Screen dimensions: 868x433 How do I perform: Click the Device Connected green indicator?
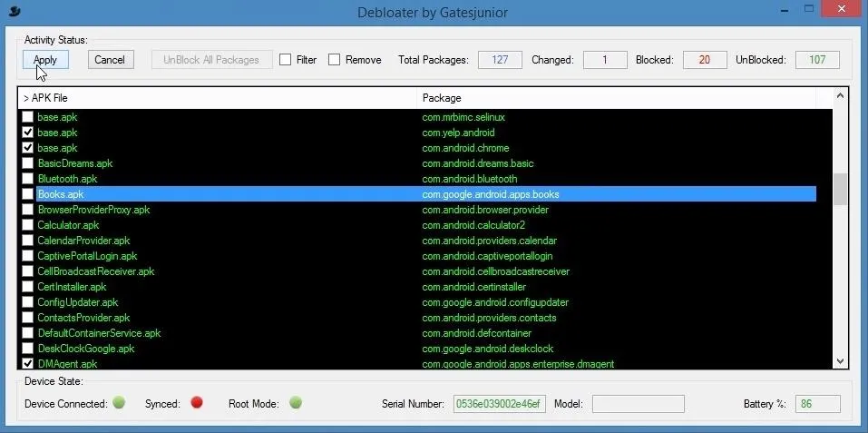point(119,402)
